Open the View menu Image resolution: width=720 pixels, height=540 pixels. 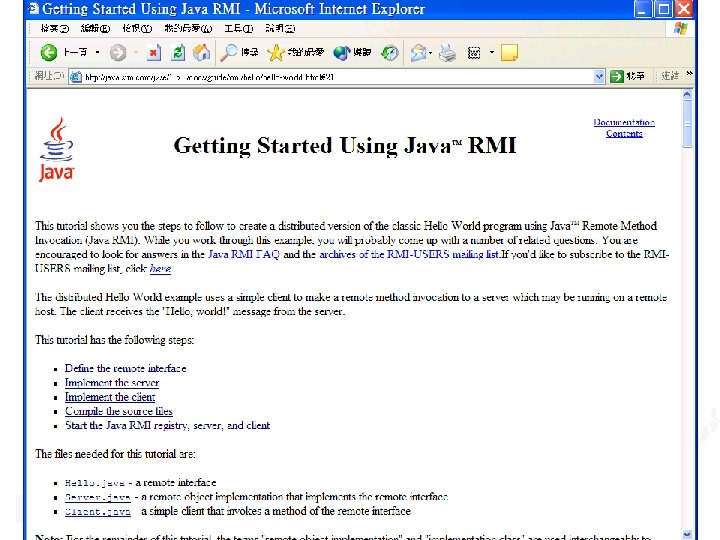coord(137,28)
